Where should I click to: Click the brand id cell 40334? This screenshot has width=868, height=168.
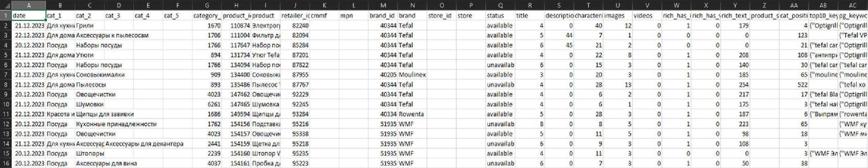coord(383,114)
